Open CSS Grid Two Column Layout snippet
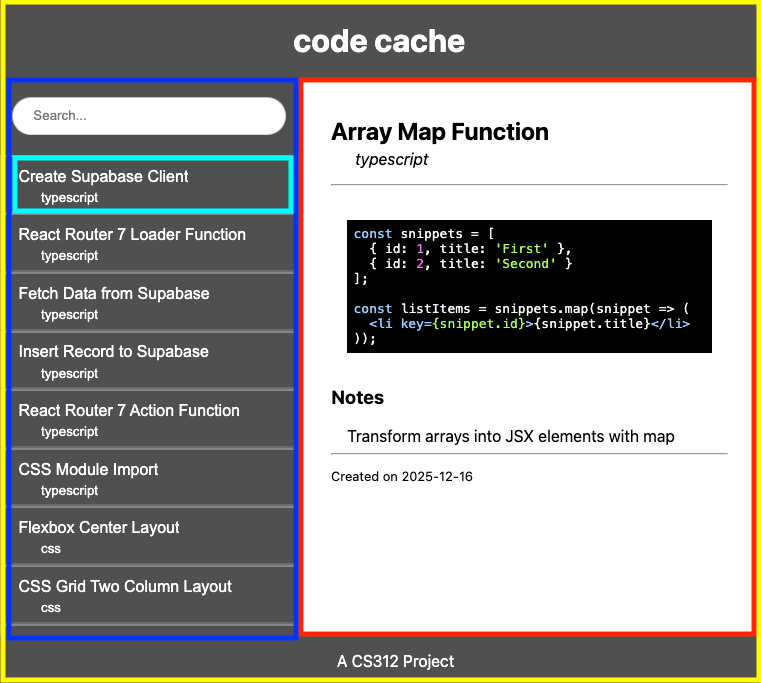Screen dimensions: 761x683 coord(125,587)
